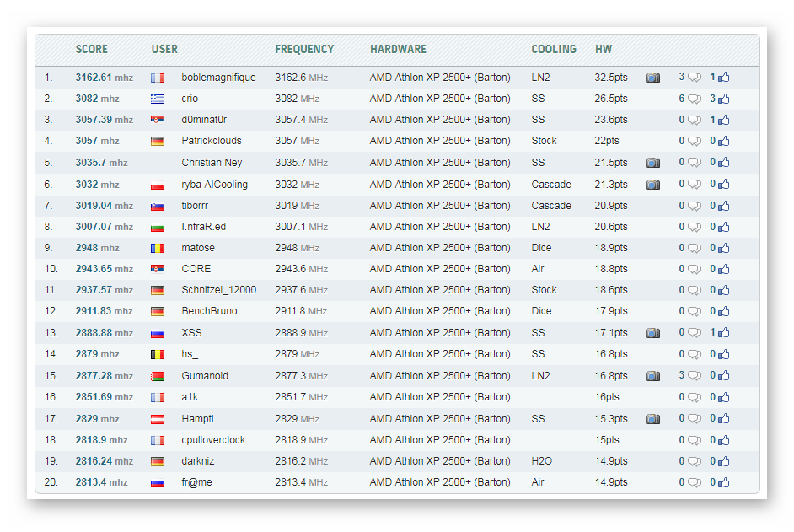Open cpulloverclock user profile
This screenshot has height=532, width=794.
click(x=213, y=440)
